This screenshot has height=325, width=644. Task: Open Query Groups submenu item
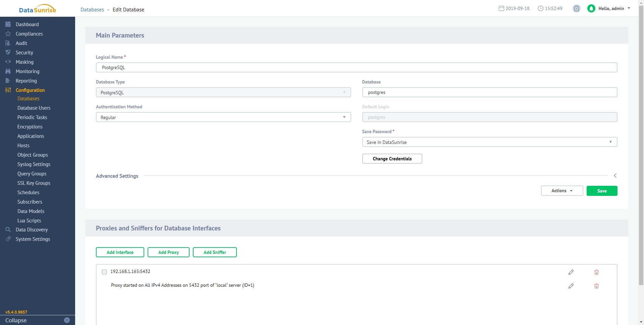(x=32, y=173)
